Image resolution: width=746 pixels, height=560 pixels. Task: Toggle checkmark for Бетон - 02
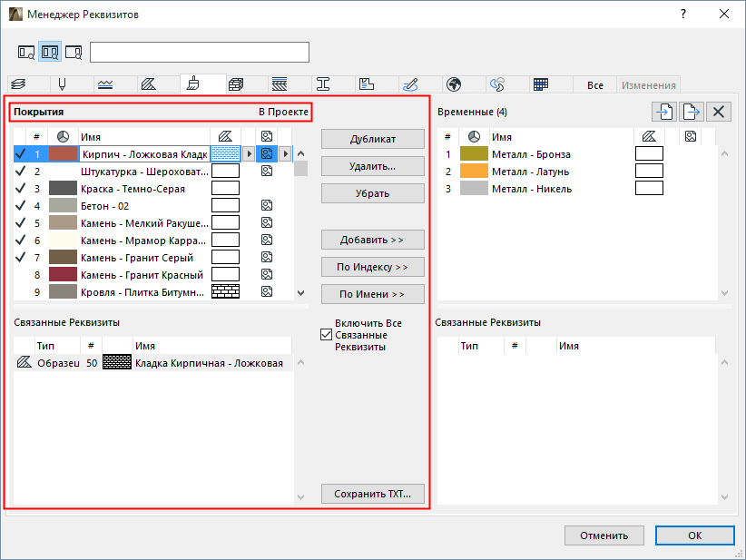tap(21, 205)
